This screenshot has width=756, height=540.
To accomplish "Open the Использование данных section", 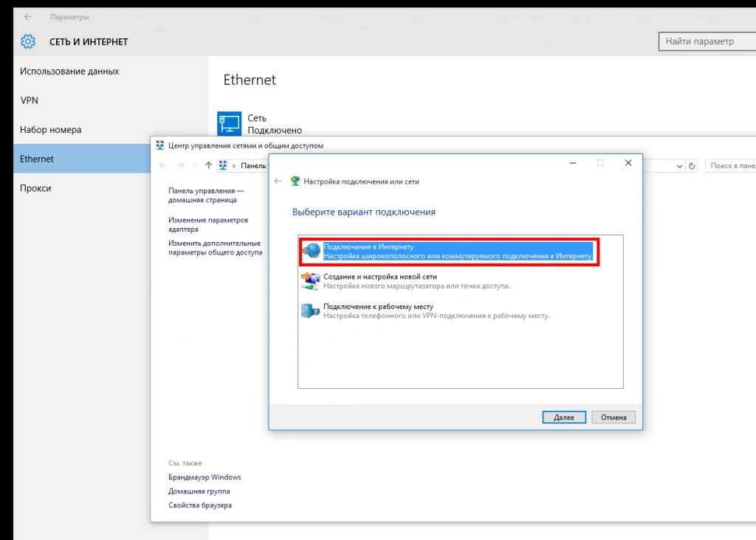I will click(x=69, y=72).
